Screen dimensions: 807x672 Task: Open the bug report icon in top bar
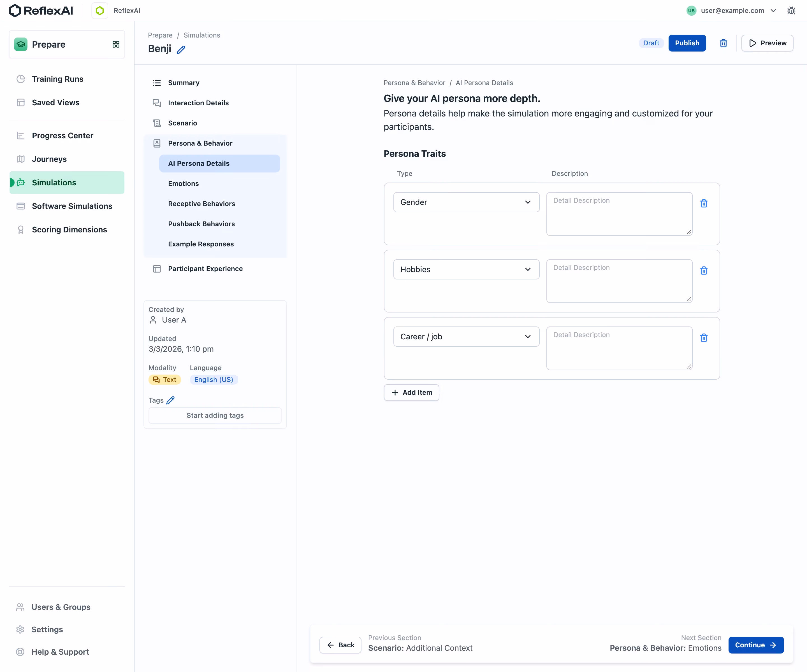click(791, 10)
